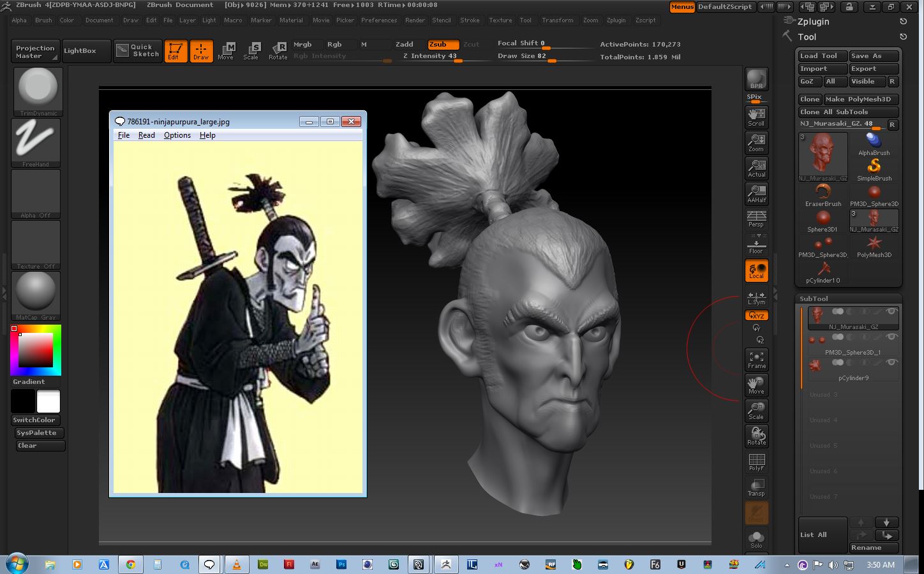Toggle PolyF polyframe display
924x574 pixels.
coord(756,462)
